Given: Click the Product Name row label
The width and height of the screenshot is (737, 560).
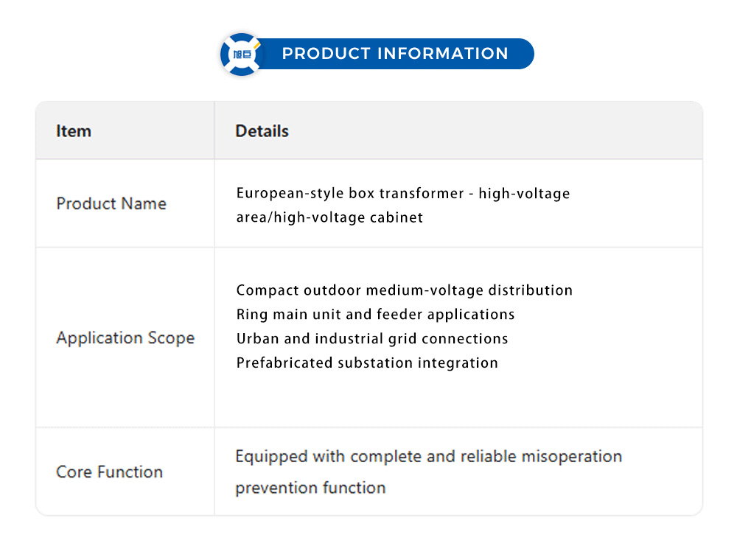Looking at the screenshot, I should (x=111, y=203).
